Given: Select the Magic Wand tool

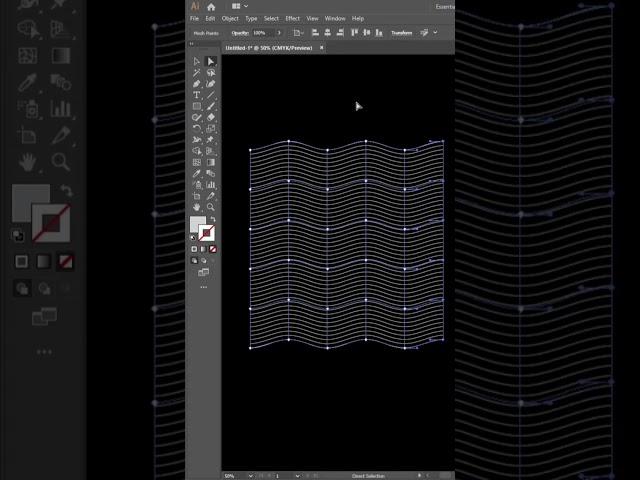Looking at the screenshot, I should point(197,73).
